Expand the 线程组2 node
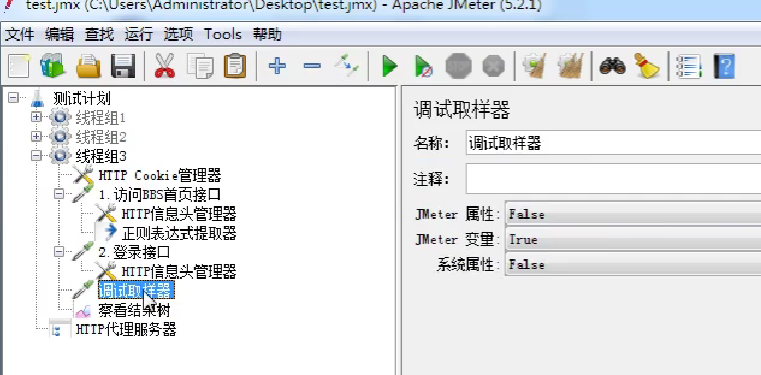The width and height of the screenshot is (761, 375). click(36, 137)
